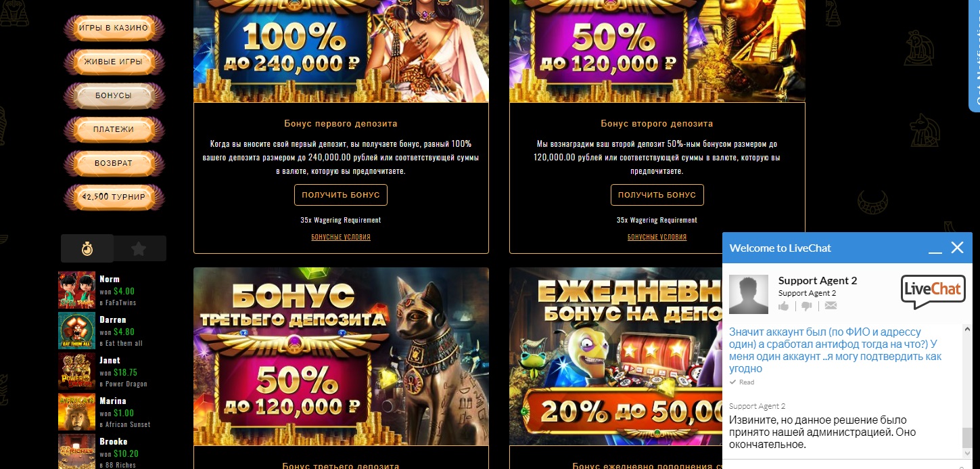Screen dimensions: 980x469
Task: Minimize the LiveChat window
Action: pos(935,248)
